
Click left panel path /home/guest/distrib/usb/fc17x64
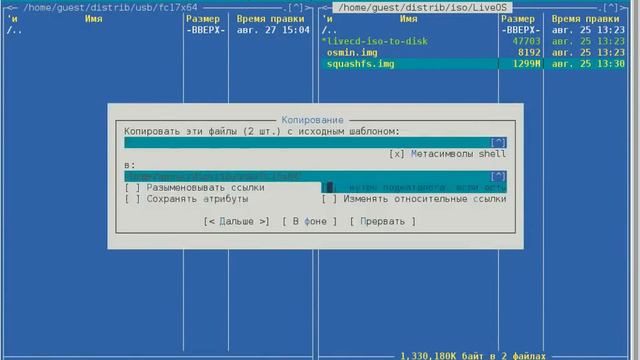point(110,7)
